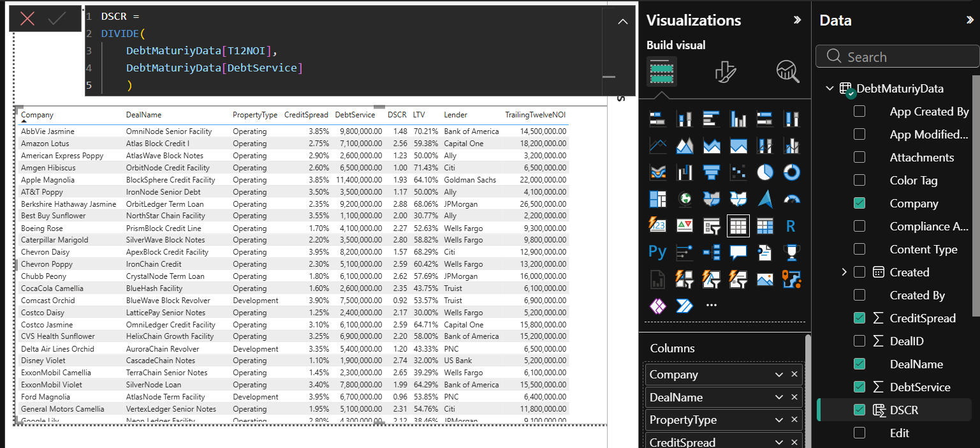This screenshot has height=448, width=980.
Task: Open DealName column dropdown in Columns well
Action: [x=779, y=398]
